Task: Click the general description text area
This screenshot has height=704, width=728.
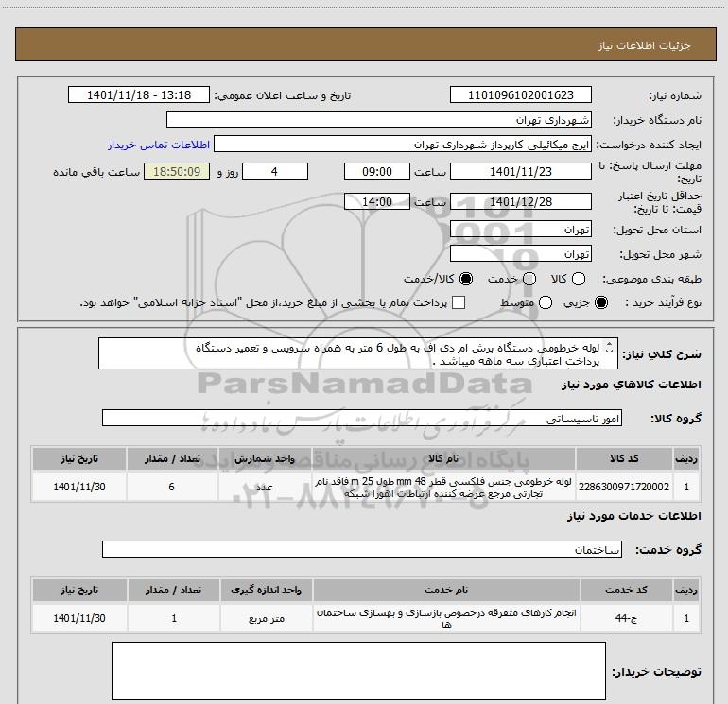Action: [358, 353]
